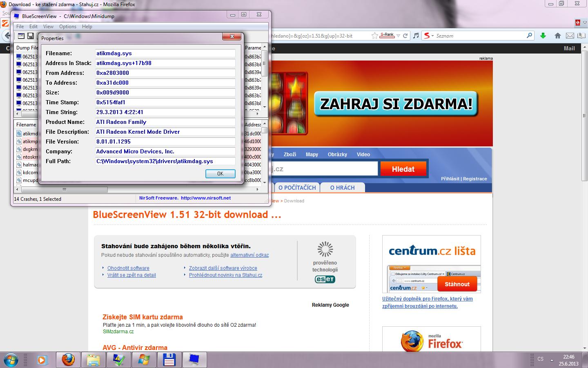
Task: Click the Stáhnout button in centrum.cz ad
Action: (x=457, y=284)
